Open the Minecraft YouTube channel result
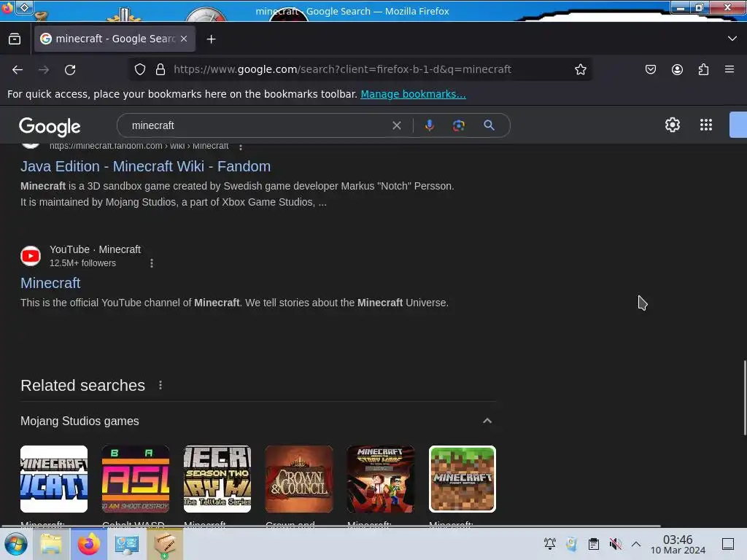747x560 pixels. click(x=50, y=283)
